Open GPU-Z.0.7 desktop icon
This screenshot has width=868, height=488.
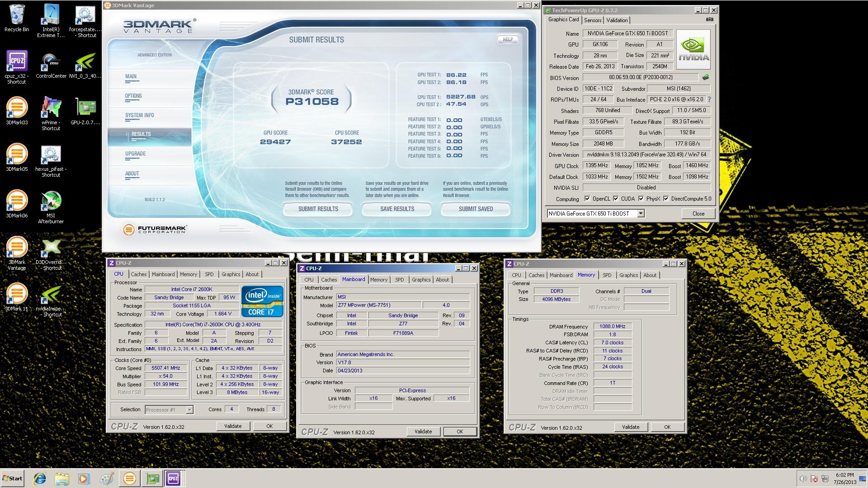click(x=85, y=111)
